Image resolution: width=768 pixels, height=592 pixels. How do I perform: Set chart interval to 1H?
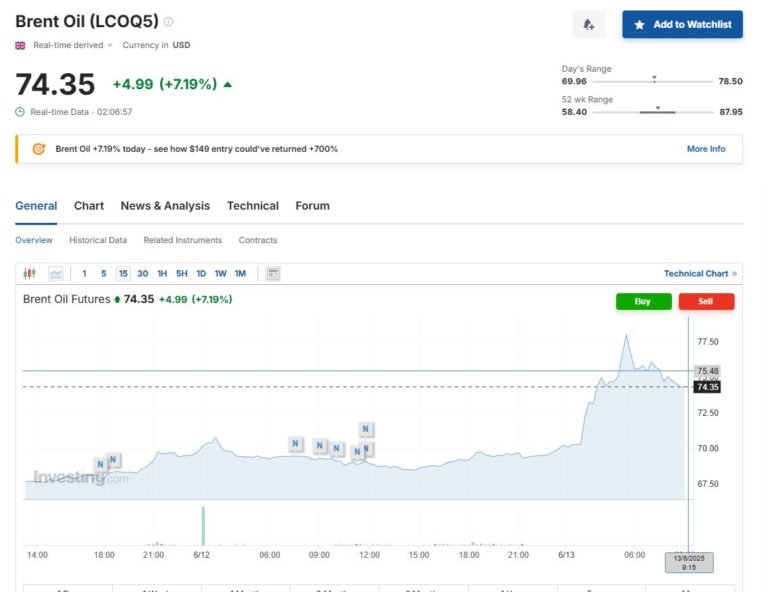162,273
